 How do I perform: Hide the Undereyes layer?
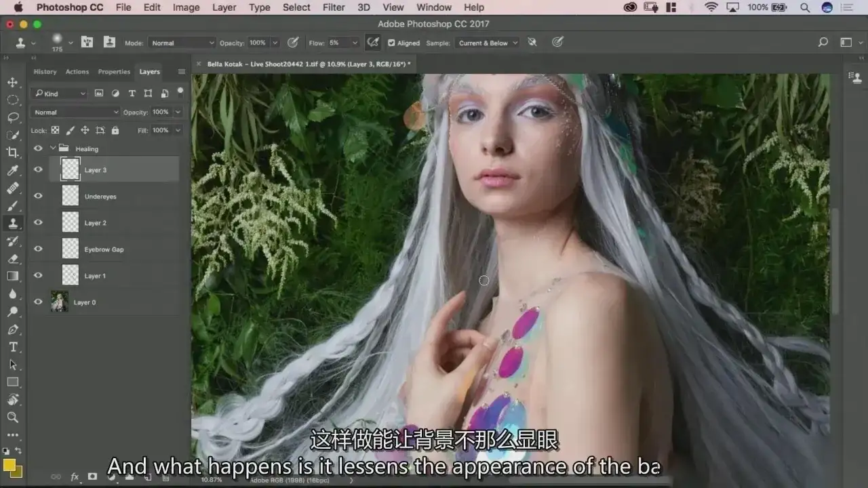pos(38,196)
